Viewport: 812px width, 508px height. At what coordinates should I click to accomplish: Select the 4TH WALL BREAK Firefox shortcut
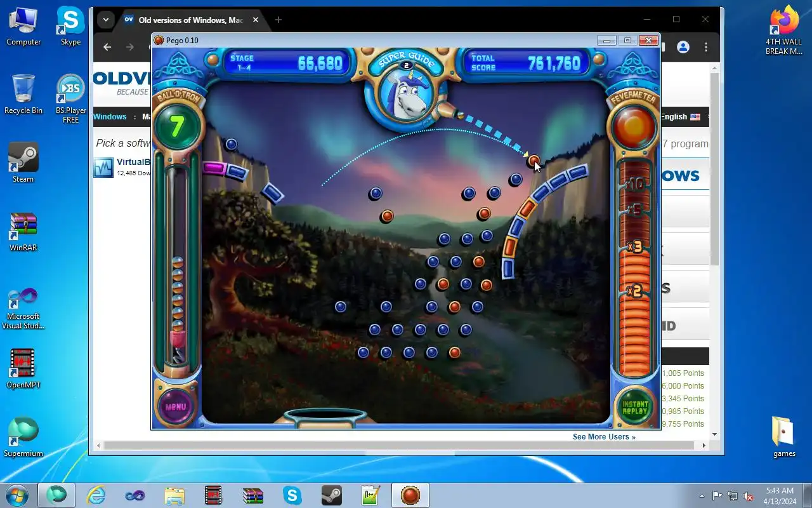784,31
